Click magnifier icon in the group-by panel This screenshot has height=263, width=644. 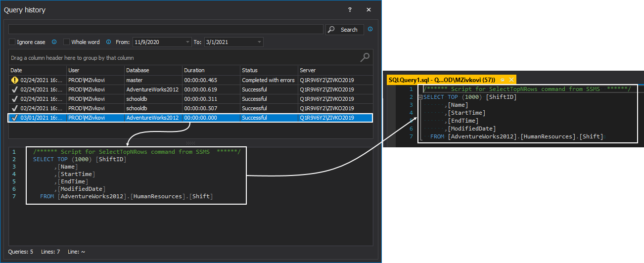click(365, 57)
